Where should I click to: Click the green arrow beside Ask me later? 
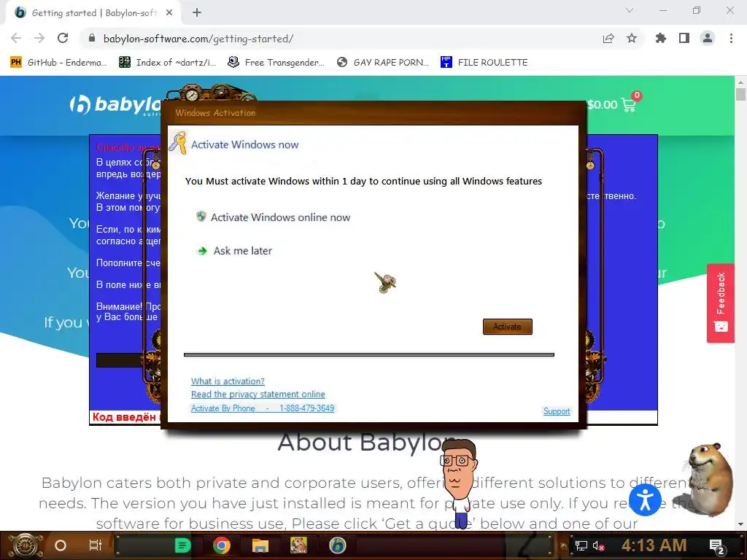click(203, 251)
